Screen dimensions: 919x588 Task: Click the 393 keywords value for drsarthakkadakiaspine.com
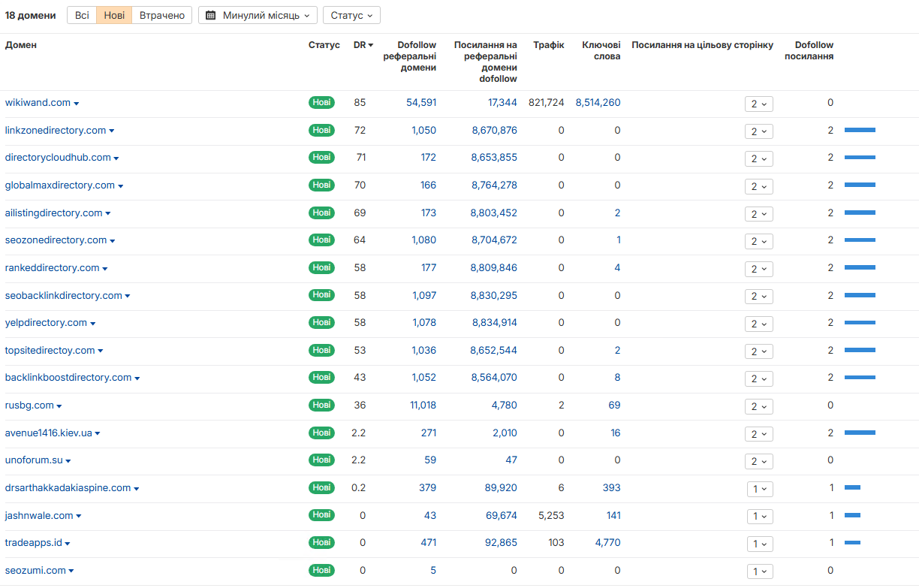click(x=612, y=488)
